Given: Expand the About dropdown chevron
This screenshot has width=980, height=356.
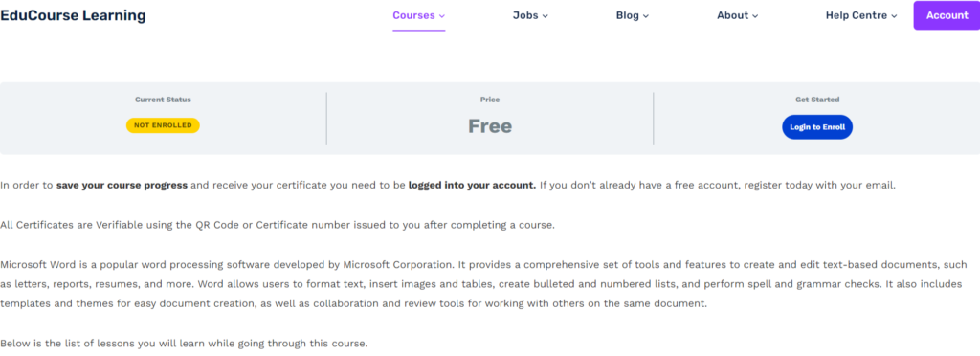Looking at the screenshot, I should tap(755, 16).
